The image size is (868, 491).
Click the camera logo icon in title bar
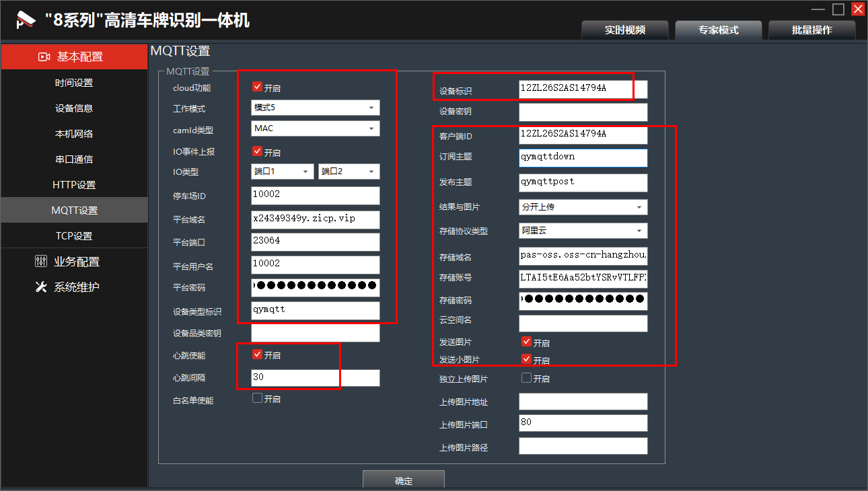tap(26, 19)
